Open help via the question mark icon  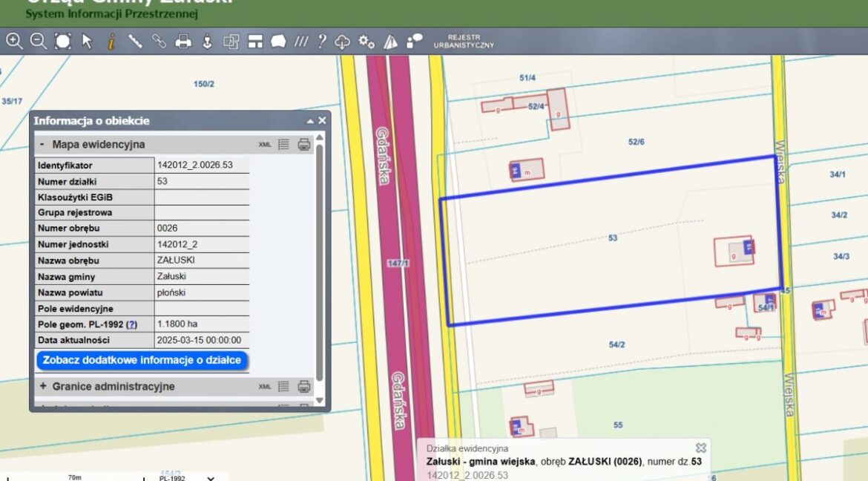(x=322, y=42)
